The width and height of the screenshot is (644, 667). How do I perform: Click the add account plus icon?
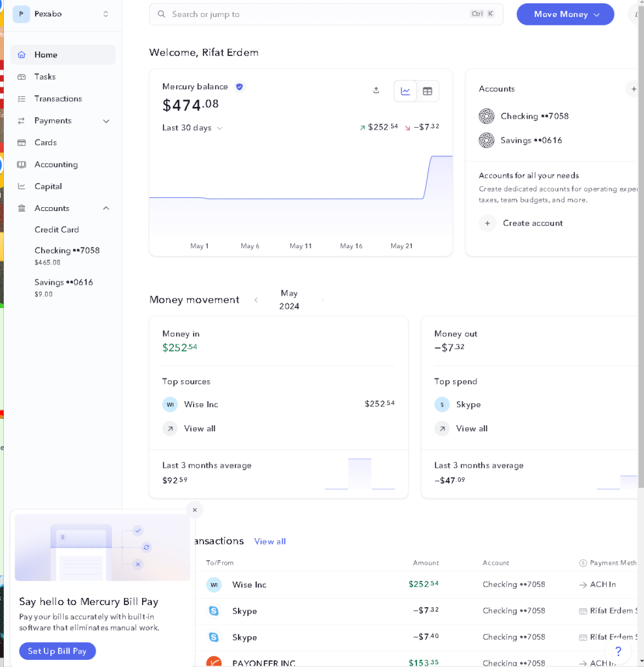(634, 89)
